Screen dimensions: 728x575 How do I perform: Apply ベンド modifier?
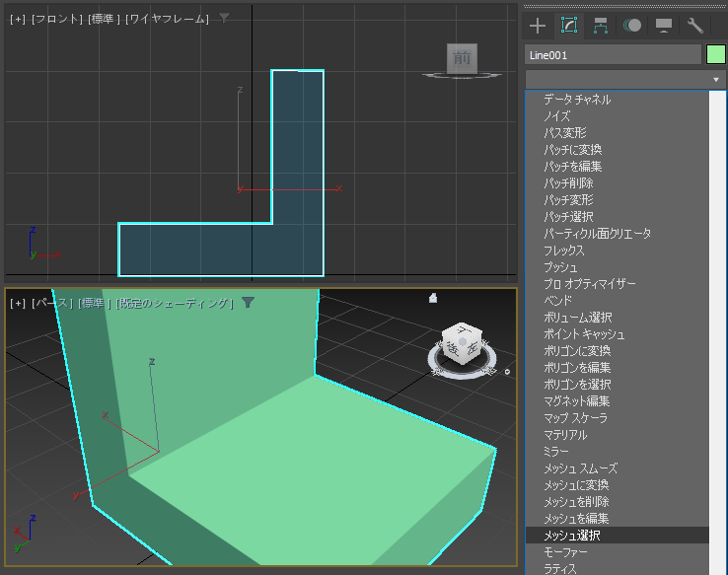(618, 300)
